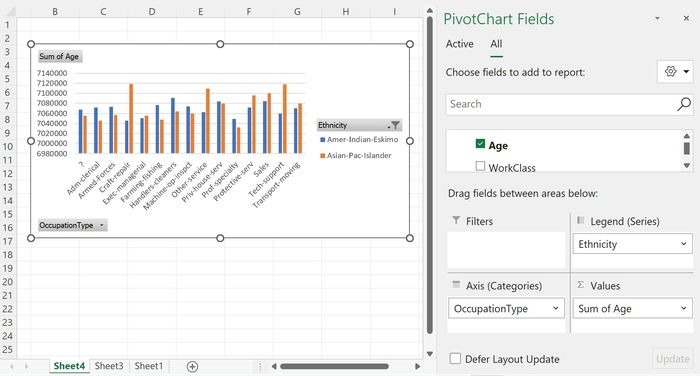
Task: Enable Defer Layout Update checkbox
Action: point(455,359)
